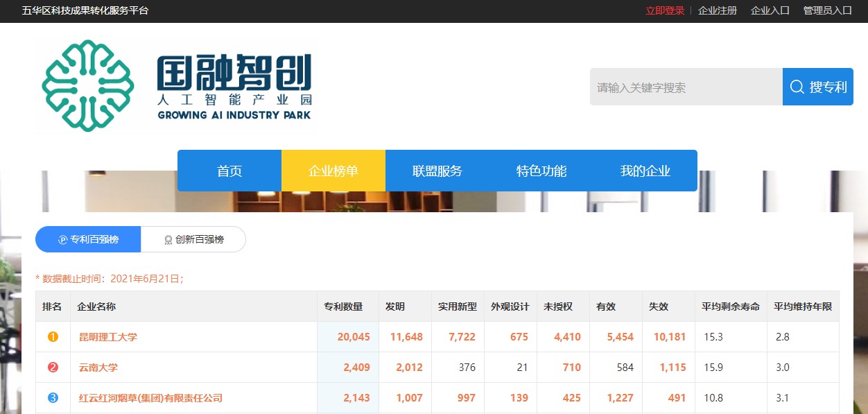Click 五华区科技成果转化服务平台 title text

(85, 10)
